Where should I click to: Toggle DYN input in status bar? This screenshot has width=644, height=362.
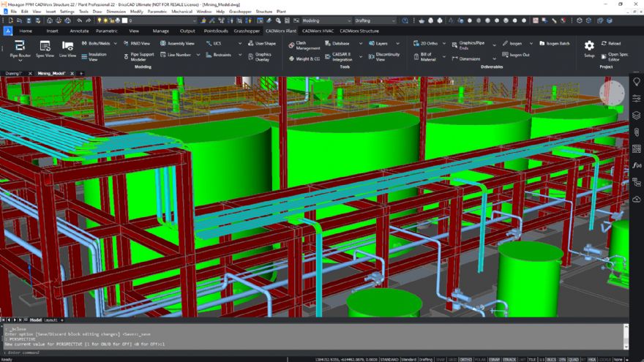click(x=562, y=360)
